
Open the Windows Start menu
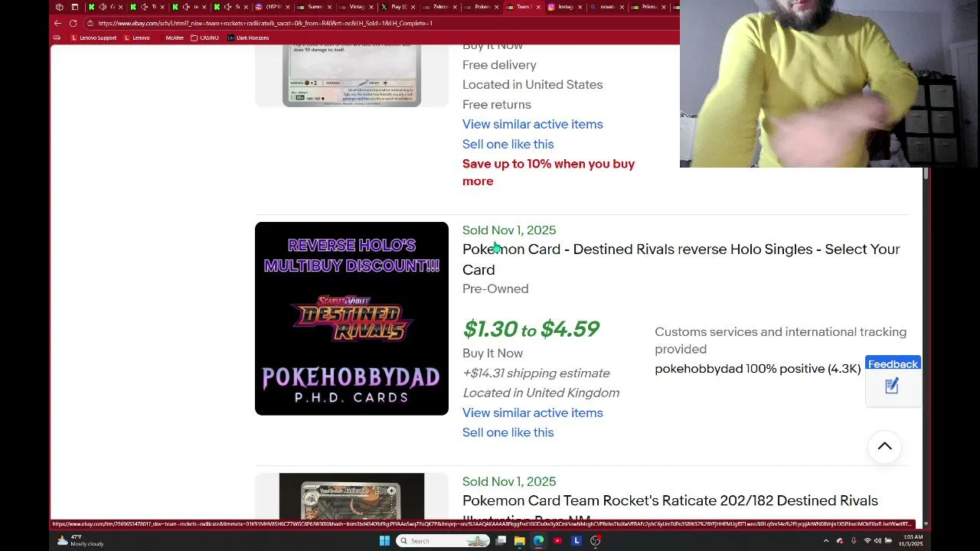pyautogui.click(x=384, y=541)
